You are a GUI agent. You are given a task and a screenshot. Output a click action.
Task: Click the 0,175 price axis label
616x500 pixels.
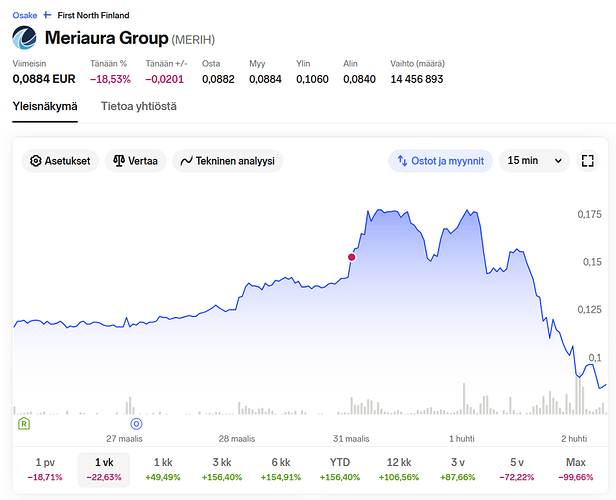589,214
